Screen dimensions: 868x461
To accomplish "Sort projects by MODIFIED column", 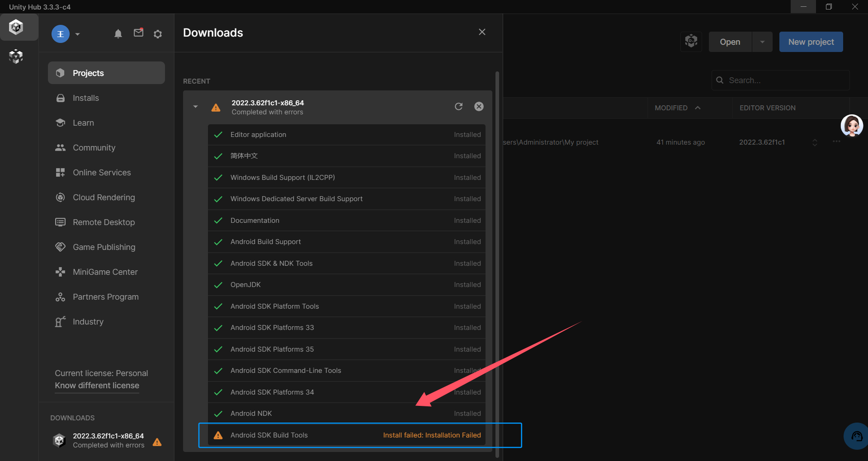I will coord(677,108).
